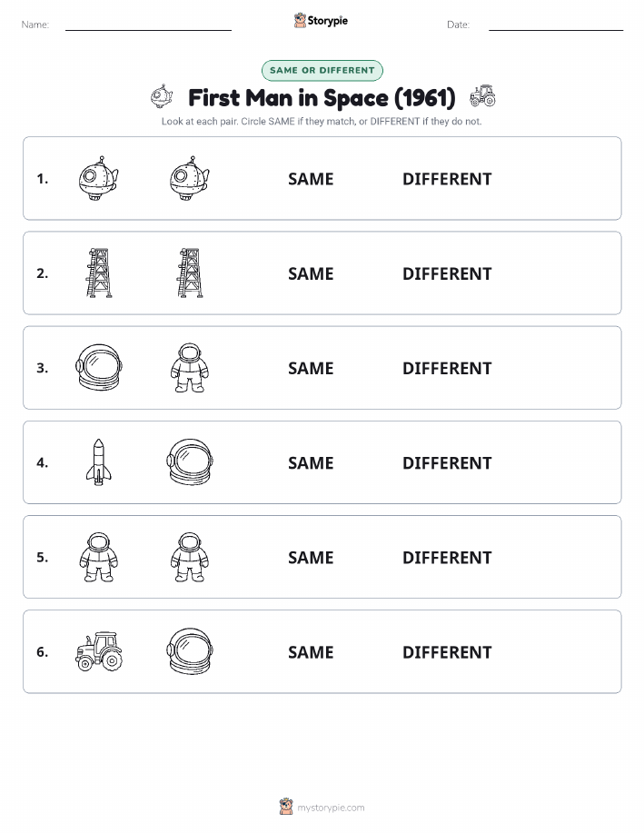Choose DIFFERENT for row 6
The width and height of the screenshot is (644, 833).
pos(447,652)
